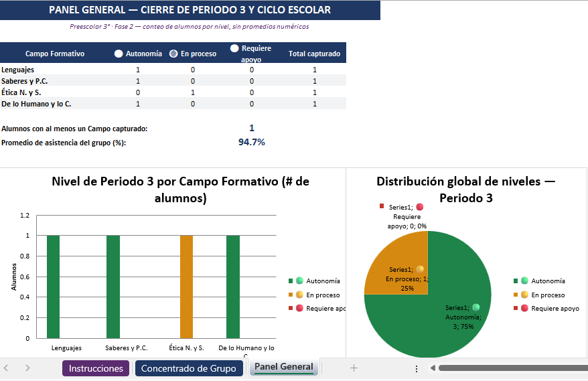
Task: Click the 94.7% attendance value
Action: (x=252, y=142)
